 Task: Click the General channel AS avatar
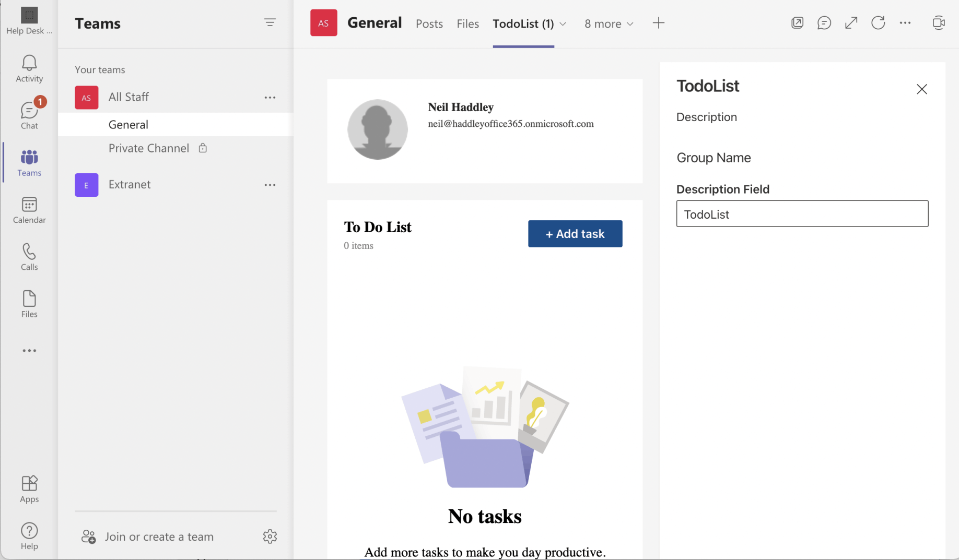coord(324,23)
